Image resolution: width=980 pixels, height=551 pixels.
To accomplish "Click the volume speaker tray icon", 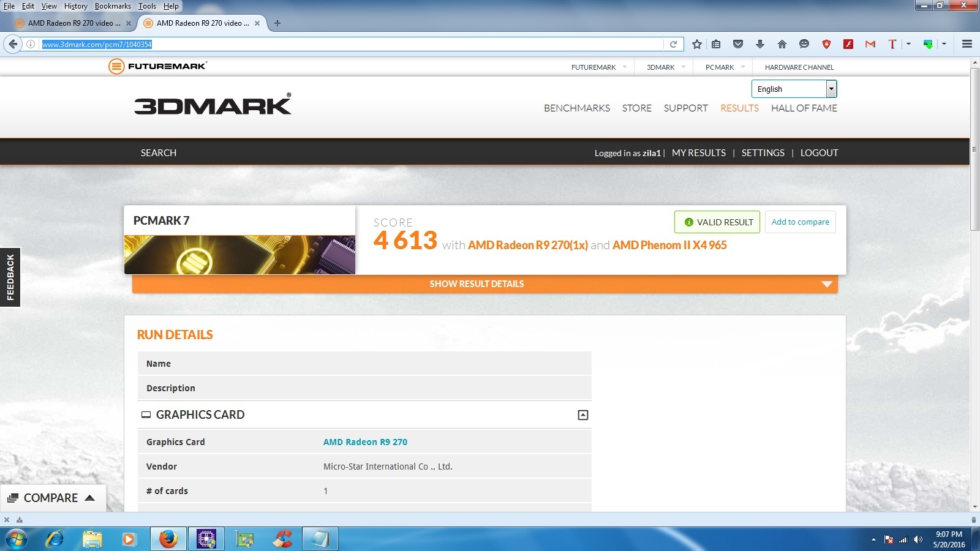I will pos(918,539).
